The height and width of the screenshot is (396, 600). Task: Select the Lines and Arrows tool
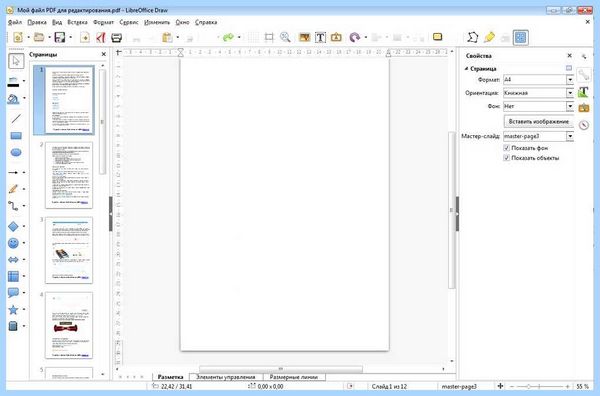click(13, 173)
